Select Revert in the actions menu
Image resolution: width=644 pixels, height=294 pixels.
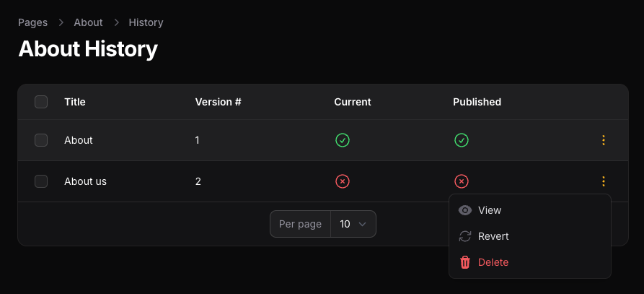(x=493, y=236)
